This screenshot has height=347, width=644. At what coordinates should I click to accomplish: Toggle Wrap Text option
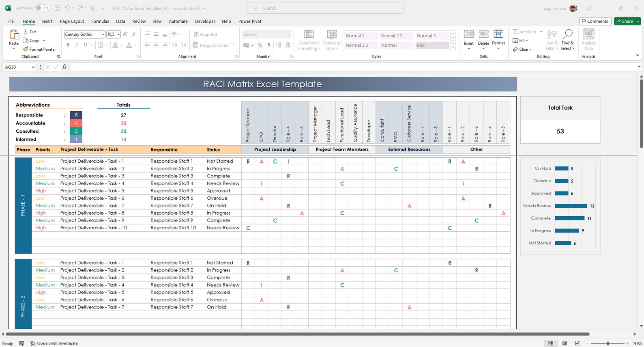(x=206, y=34)
